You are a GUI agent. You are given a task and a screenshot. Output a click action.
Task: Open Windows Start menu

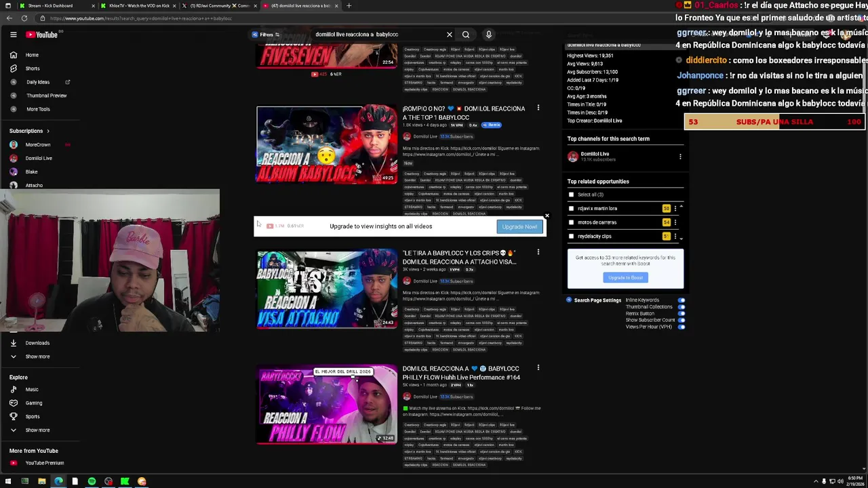(7, 481)
